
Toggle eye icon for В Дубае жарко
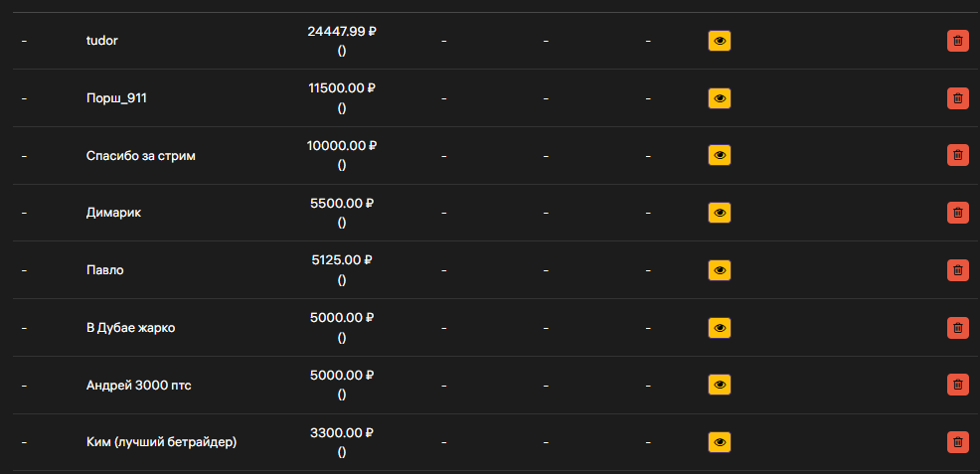(x=720, y=328)
